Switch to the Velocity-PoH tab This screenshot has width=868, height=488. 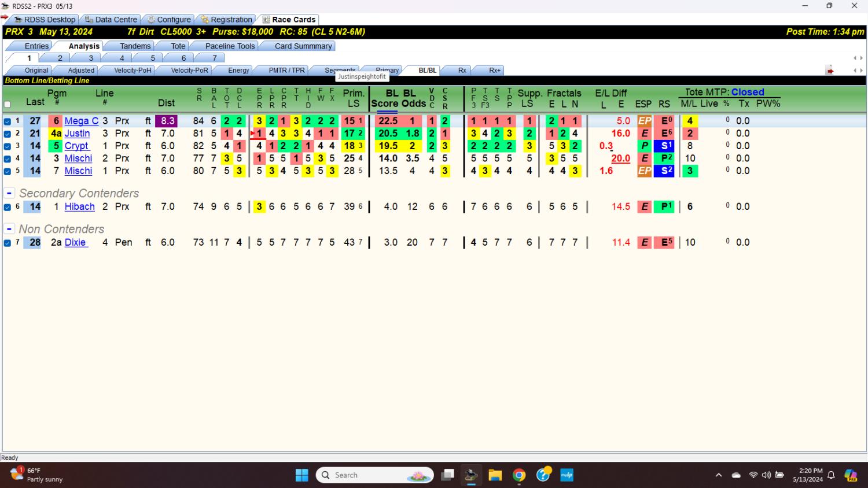coord(133,71)
